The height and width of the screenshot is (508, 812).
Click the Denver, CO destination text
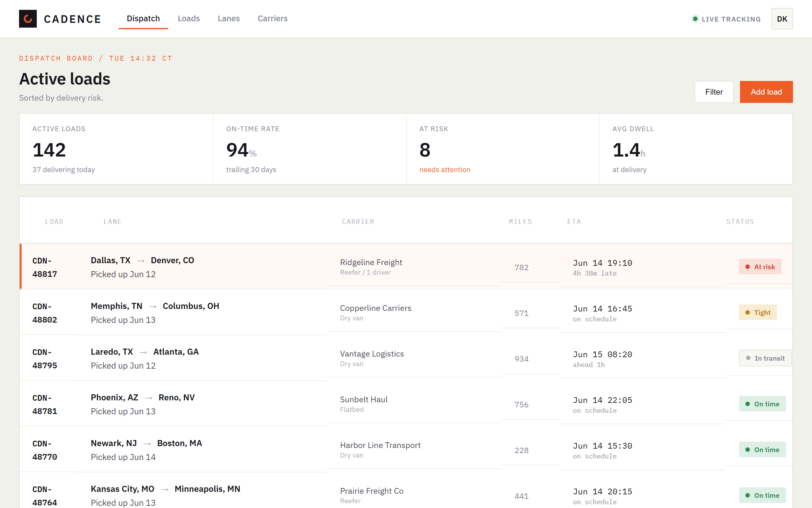[x=173, y=260]
